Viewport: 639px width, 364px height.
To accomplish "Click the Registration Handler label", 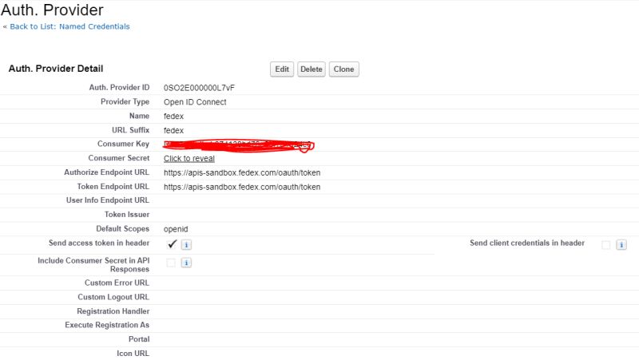I will pos(113,311).
